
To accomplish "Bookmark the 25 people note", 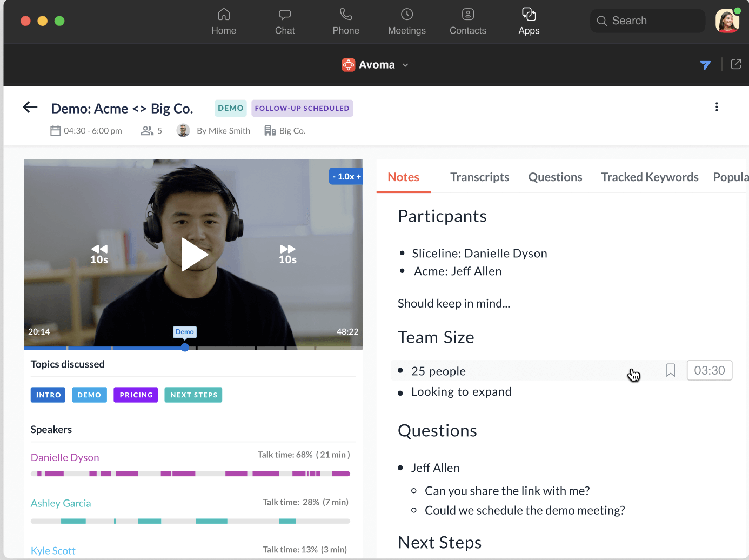I will click(671, 370).
